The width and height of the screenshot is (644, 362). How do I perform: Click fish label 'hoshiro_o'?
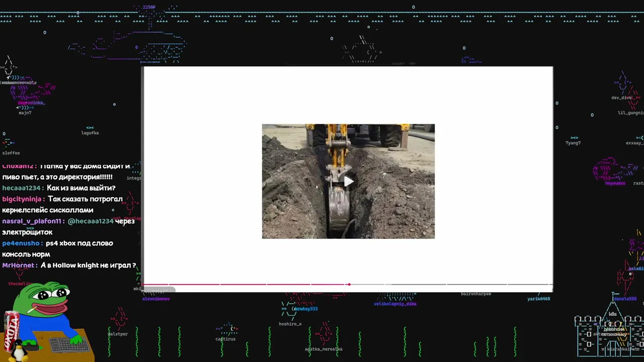click(x=290, y=324)
